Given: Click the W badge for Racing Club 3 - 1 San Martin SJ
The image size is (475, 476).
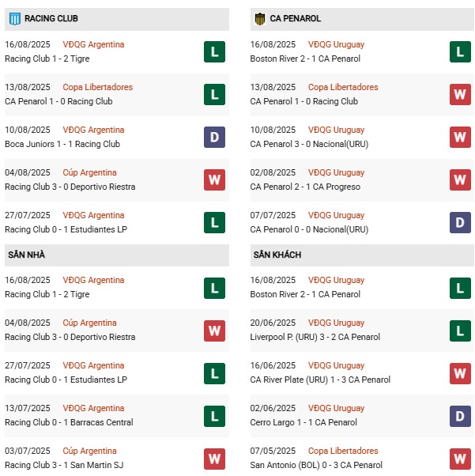Looking at the screenshot, I should (x=214, y=459).
